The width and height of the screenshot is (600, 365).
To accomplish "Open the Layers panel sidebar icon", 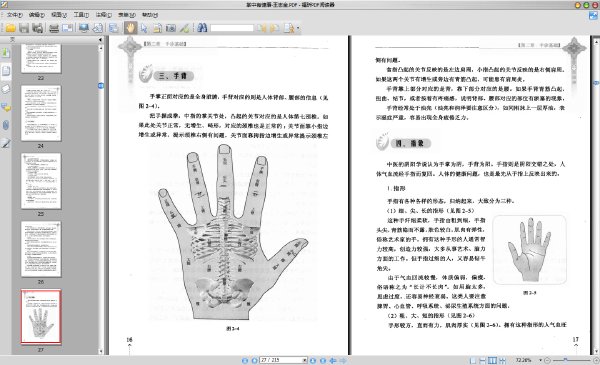I will tap(6, 89).
